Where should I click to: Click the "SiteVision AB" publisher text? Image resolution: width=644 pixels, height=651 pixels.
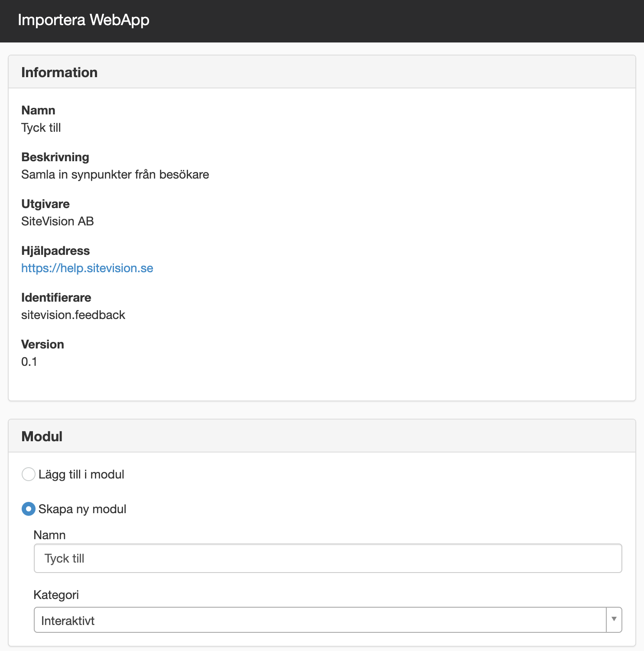pos(58,221)
